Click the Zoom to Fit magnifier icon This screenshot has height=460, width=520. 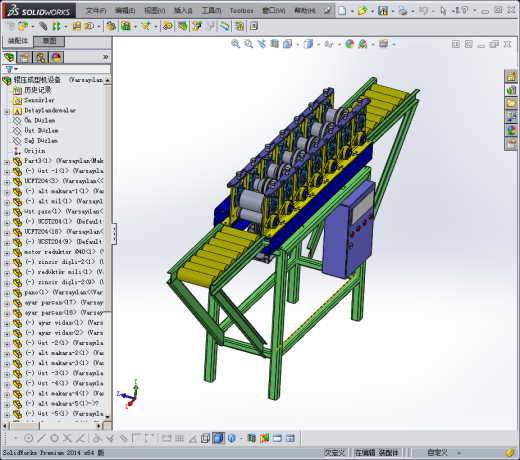click(x=236, y=44)
